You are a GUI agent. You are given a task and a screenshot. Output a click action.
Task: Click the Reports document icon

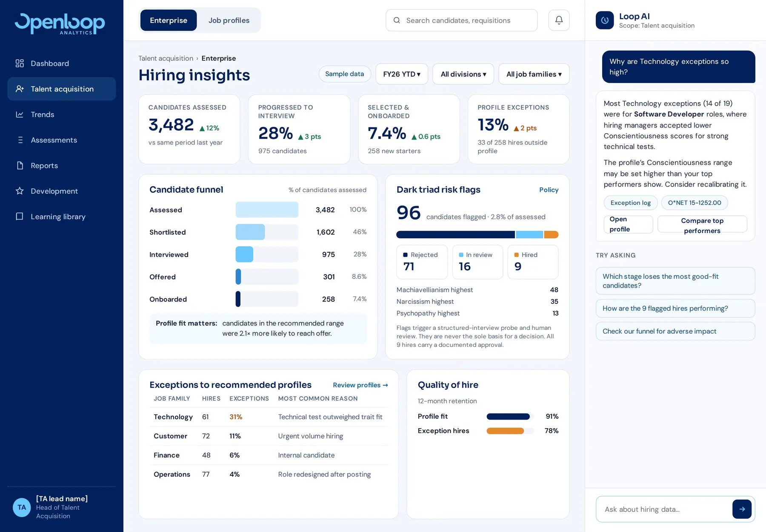tap(20, 166)
